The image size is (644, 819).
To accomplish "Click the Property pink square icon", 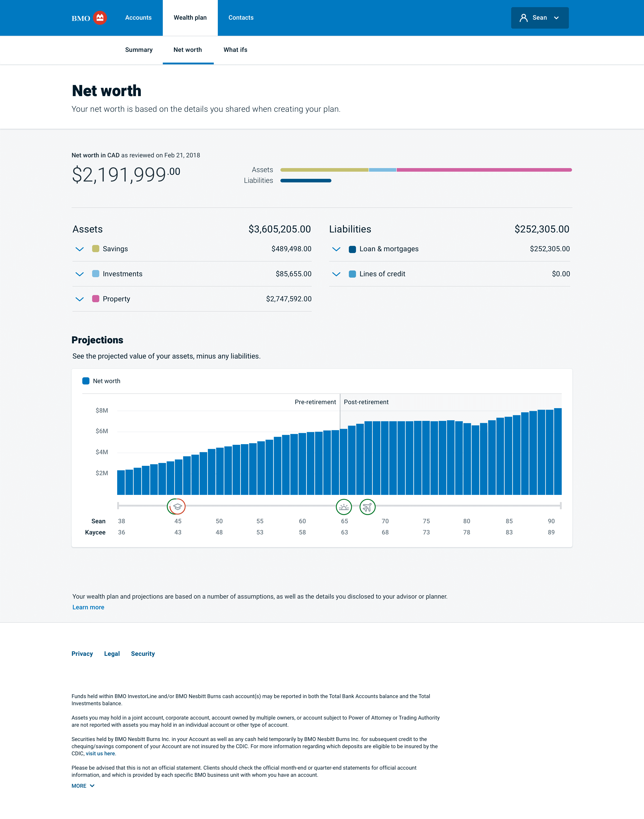I will click(x=96, y=299).
